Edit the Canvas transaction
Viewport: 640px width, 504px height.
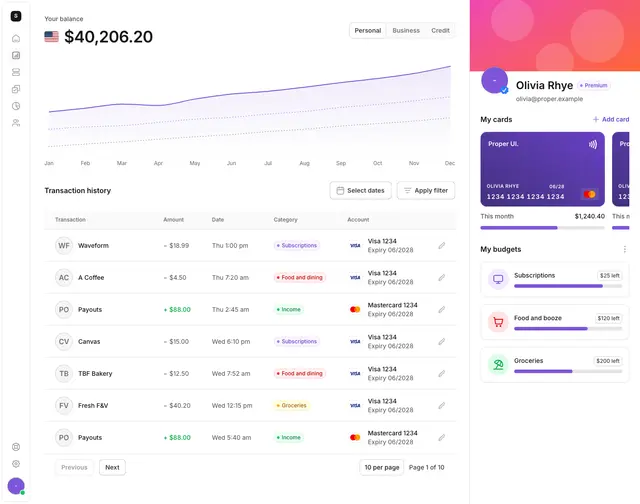(x=442, y=342)
